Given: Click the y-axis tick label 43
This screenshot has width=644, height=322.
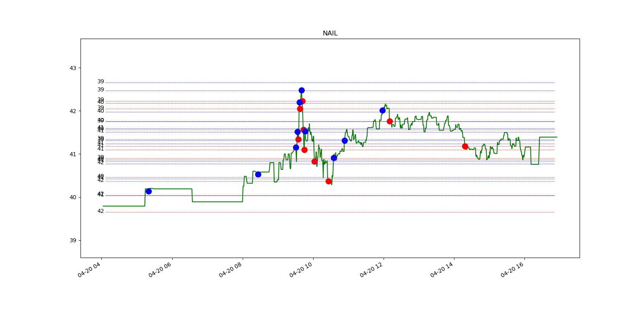Looking at the screenshot, I should [x=73, y=68].
